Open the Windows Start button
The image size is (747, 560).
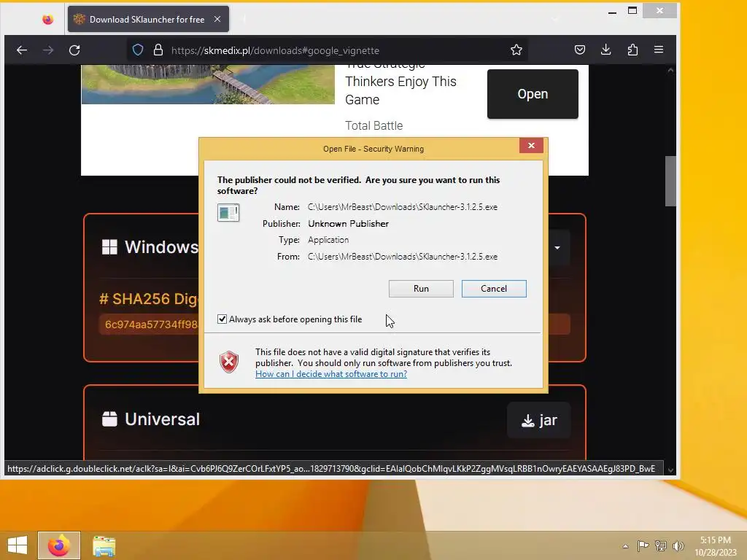[18, 545]
